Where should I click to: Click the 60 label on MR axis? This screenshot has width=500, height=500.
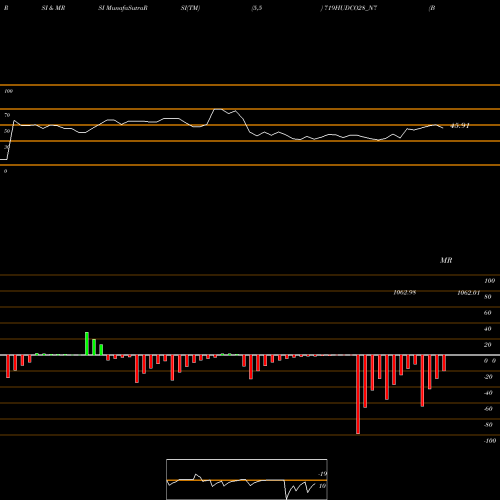click(x=487, y=313)
